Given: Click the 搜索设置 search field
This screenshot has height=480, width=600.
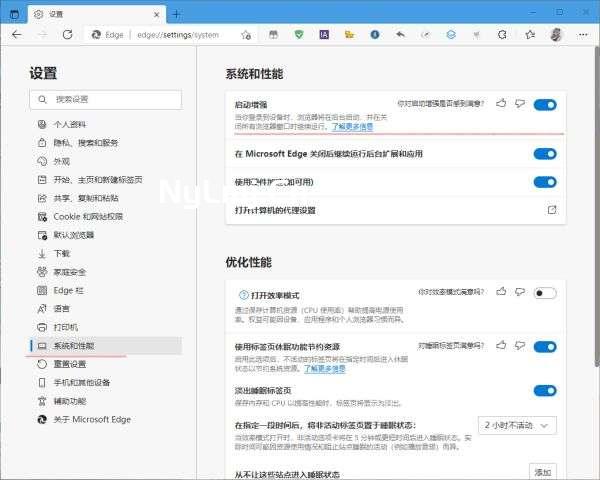Looking at the screenshot, I should coord(106,100).
